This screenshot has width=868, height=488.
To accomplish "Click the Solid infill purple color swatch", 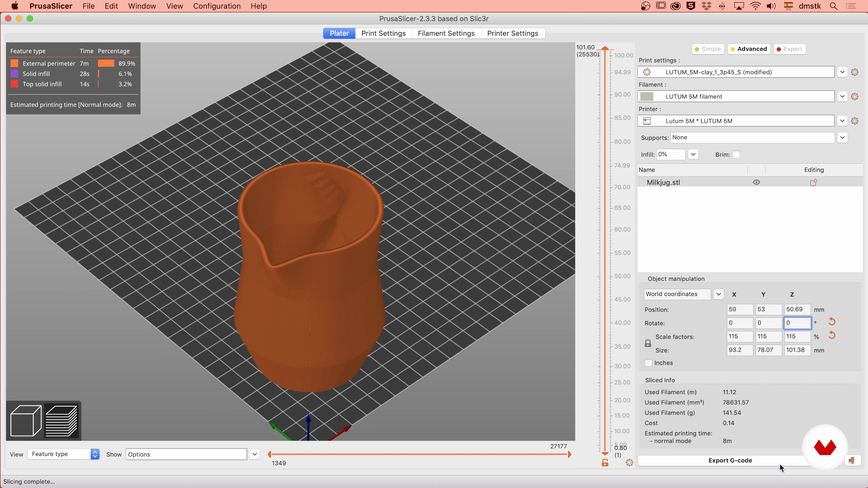I will coord(14,73).
